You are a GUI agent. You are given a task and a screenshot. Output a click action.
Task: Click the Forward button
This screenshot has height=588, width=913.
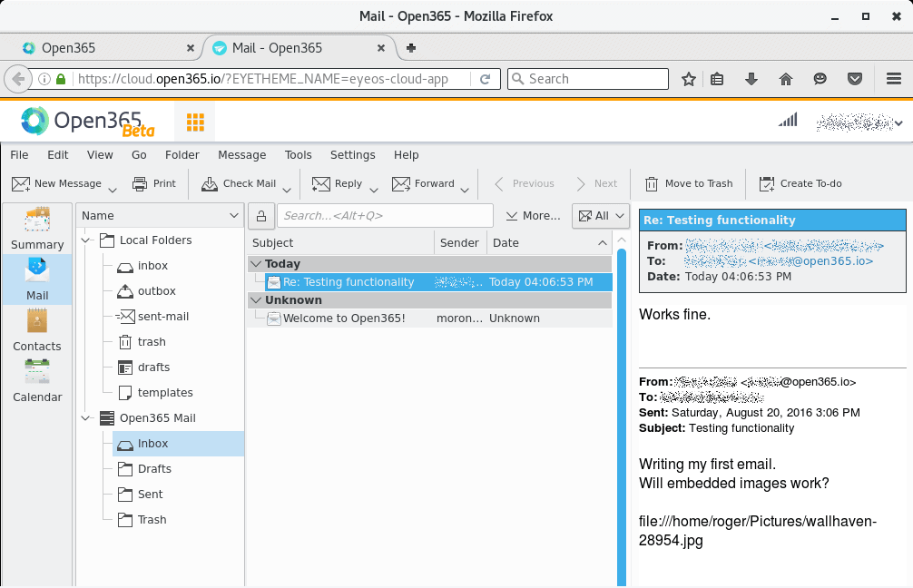(424, 183)
